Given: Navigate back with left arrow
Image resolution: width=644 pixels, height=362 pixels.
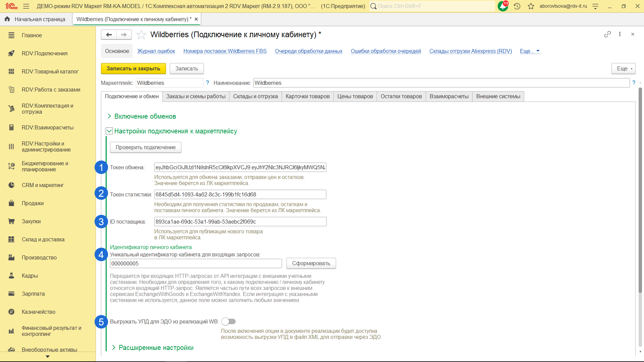Looking at the screenshot, I should coord(109,35).
